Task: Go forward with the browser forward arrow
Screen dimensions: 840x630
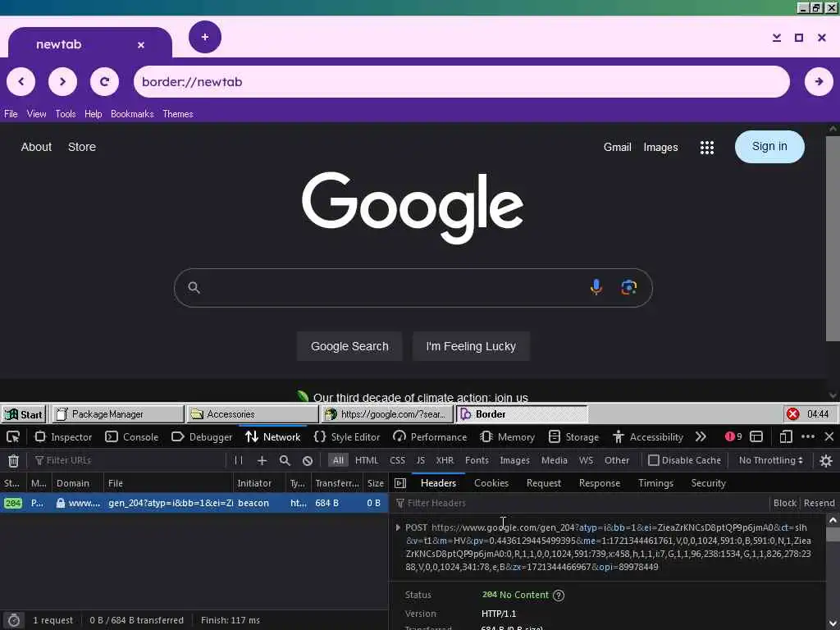Action: [x=62, y=81]
